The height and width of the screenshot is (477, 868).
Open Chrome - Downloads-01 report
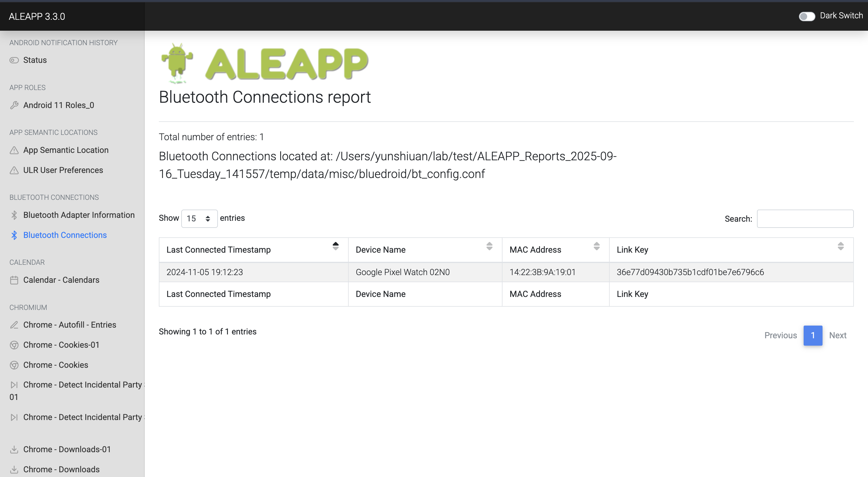(x=67, y=449)
